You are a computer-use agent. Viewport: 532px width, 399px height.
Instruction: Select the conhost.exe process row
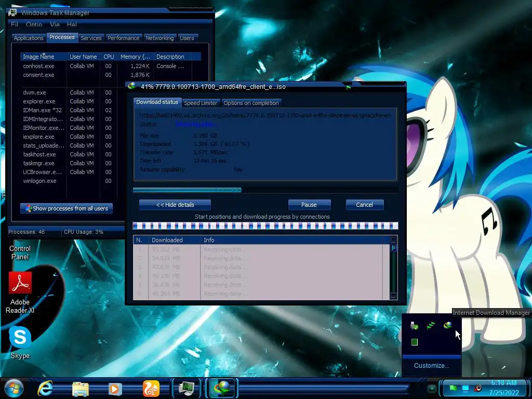coord(110,66)
